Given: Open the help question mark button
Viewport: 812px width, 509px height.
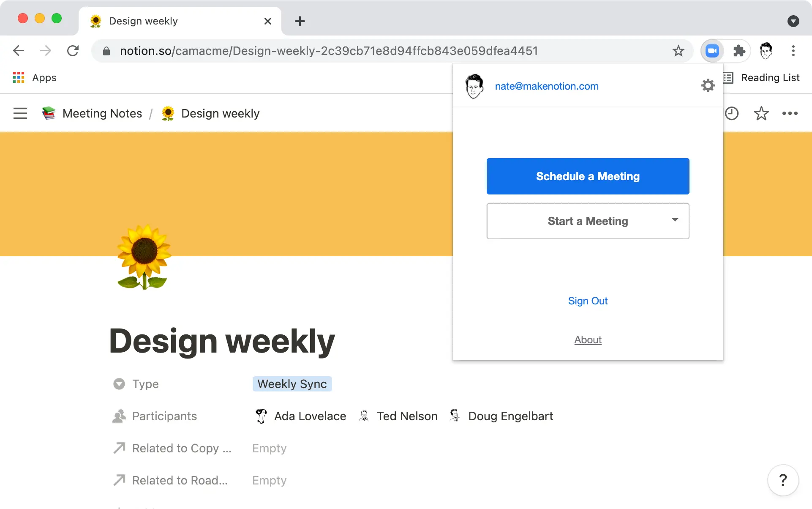Looking at the screenshot, I should coord(784,480).
